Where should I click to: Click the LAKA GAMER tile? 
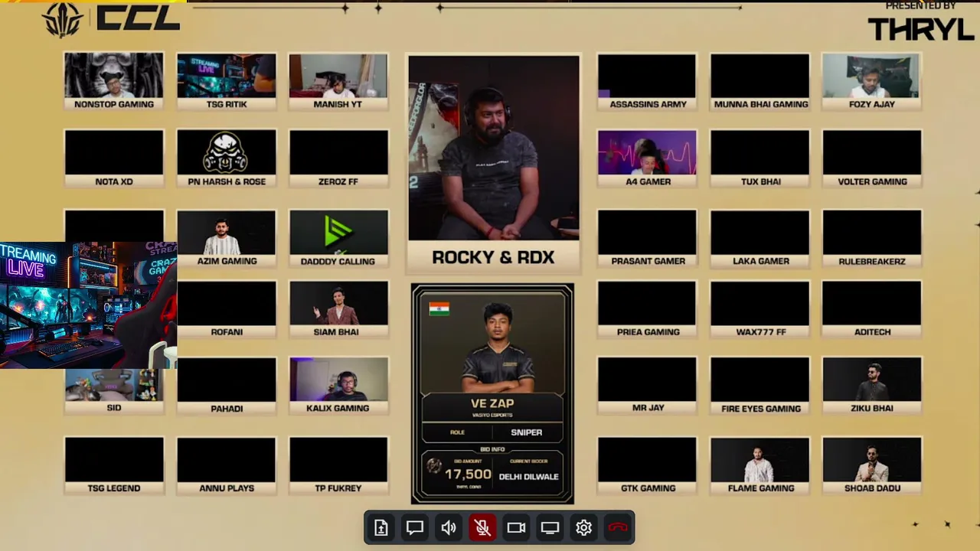(759, 238)
